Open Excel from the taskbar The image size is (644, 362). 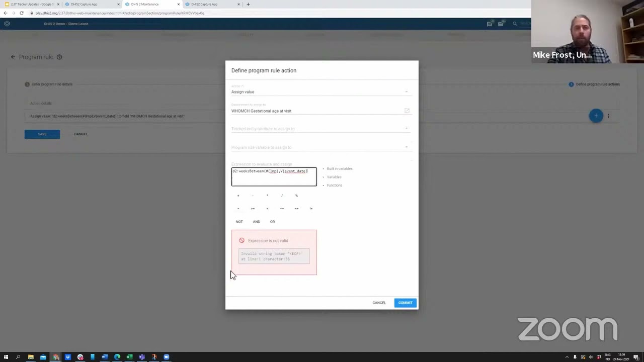pyautogui.click(x=129, y=357)
